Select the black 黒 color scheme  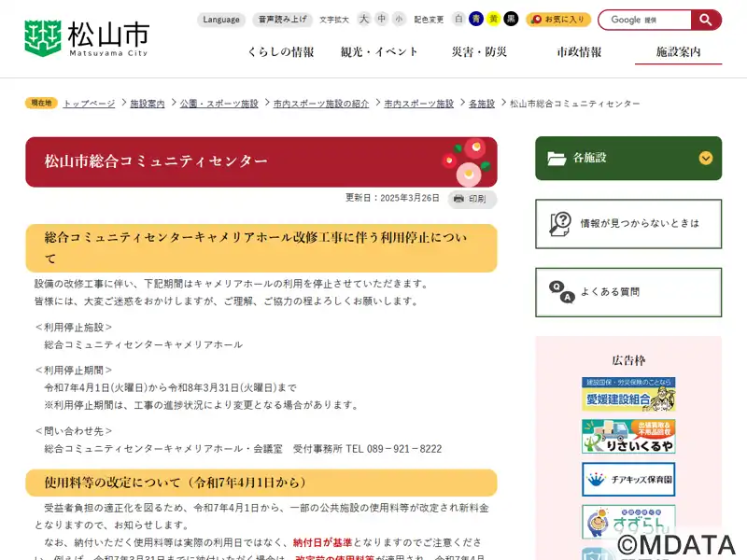pyautogui.click(x=511, y=19)
